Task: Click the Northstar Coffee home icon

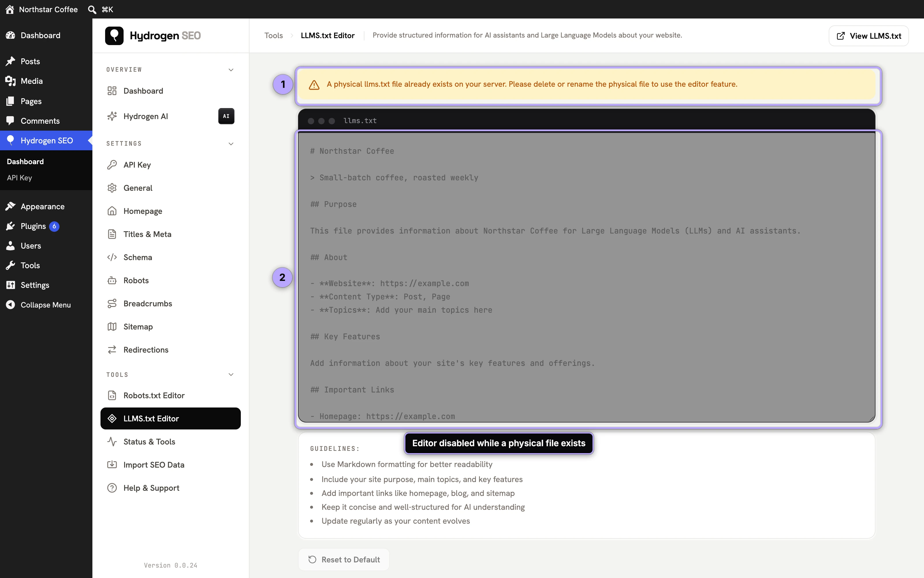Action: pyautogui.click(x=10, y=9)
